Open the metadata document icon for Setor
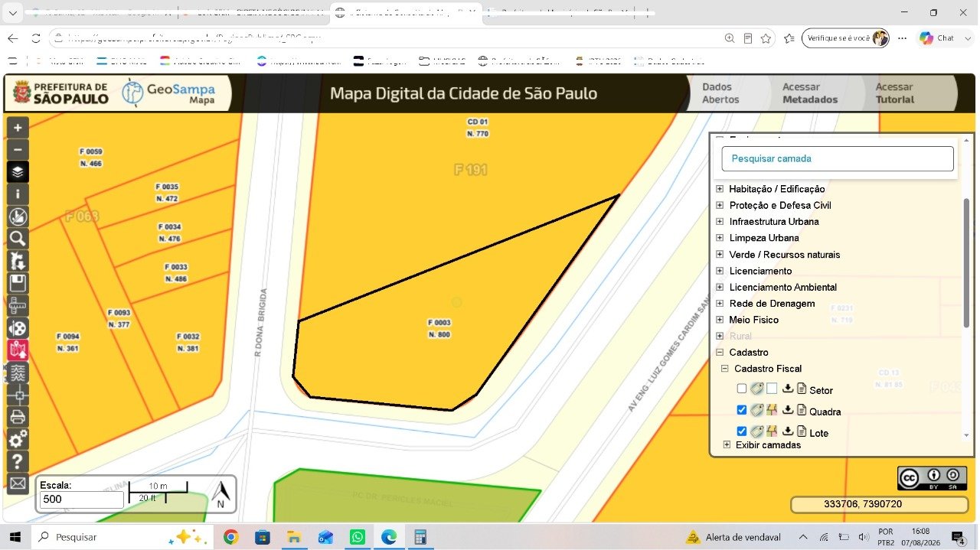Viewport: 980px width, 550px height. tap(802, 389)
